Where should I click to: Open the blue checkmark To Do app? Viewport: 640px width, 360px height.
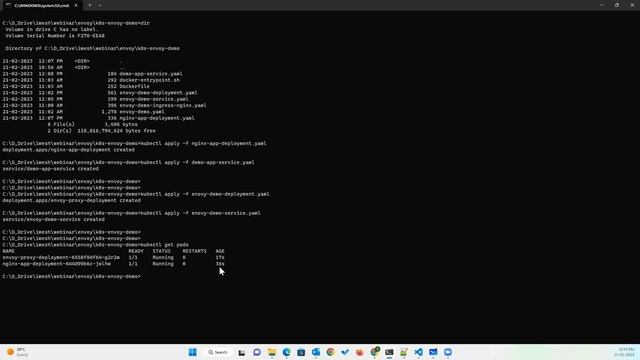click(345, 352)
